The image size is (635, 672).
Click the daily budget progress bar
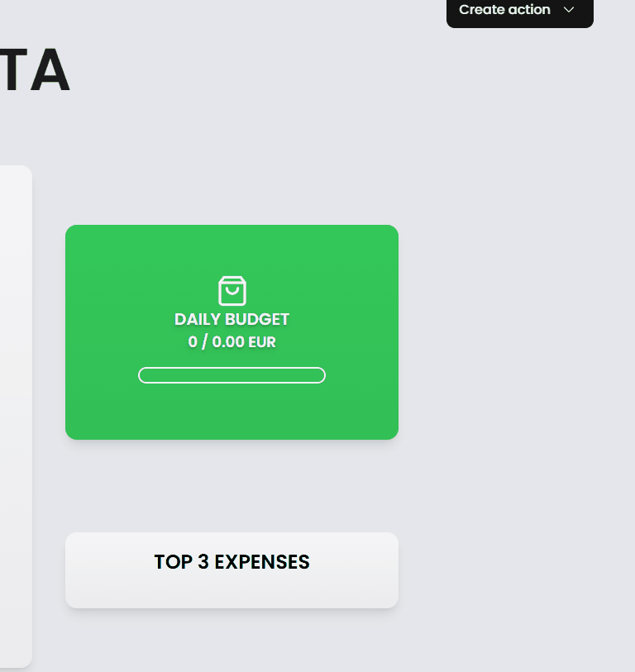coord(232,375)
